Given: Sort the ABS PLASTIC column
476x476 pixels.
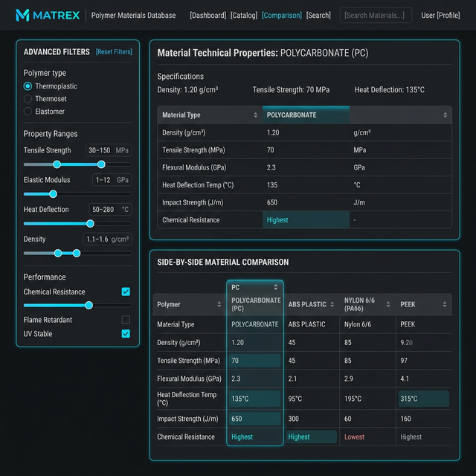Looking at the screenshot, I should point(332,304).
